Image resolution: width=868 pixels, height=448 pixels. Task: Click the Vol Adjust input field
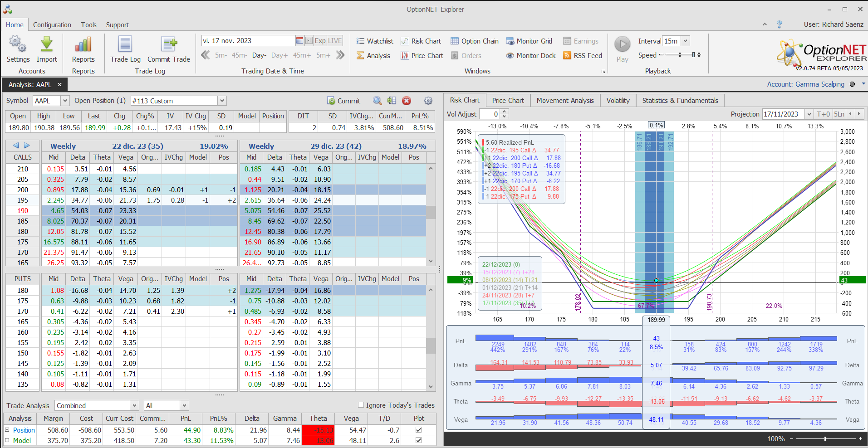[490, 114]
